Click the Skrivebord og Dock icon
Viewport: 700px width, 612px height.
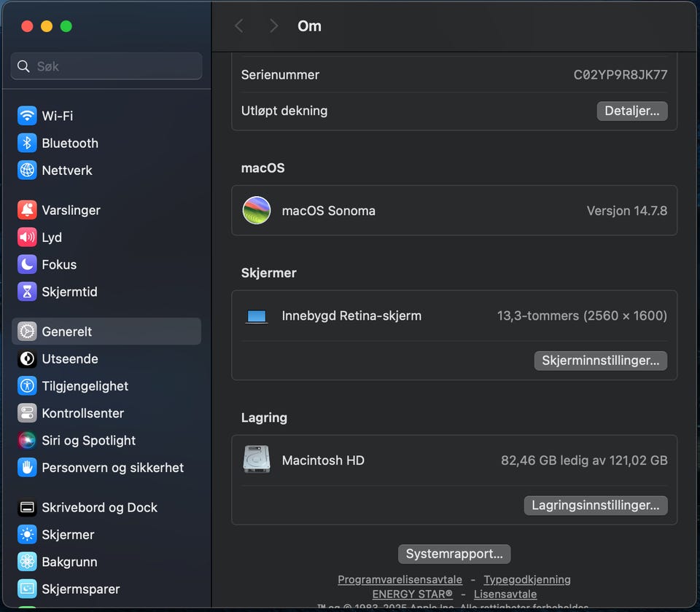coord(27,507)
